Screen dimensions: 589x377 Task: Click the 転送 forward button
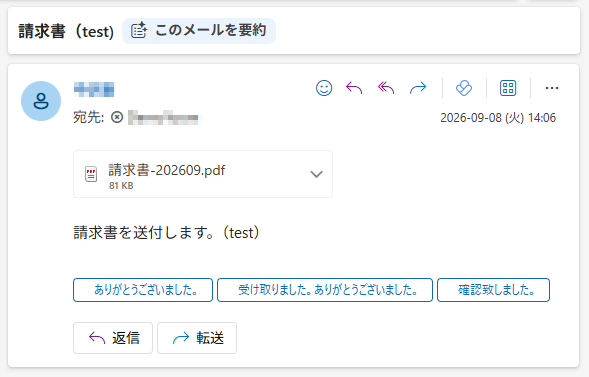pos(197,338)
